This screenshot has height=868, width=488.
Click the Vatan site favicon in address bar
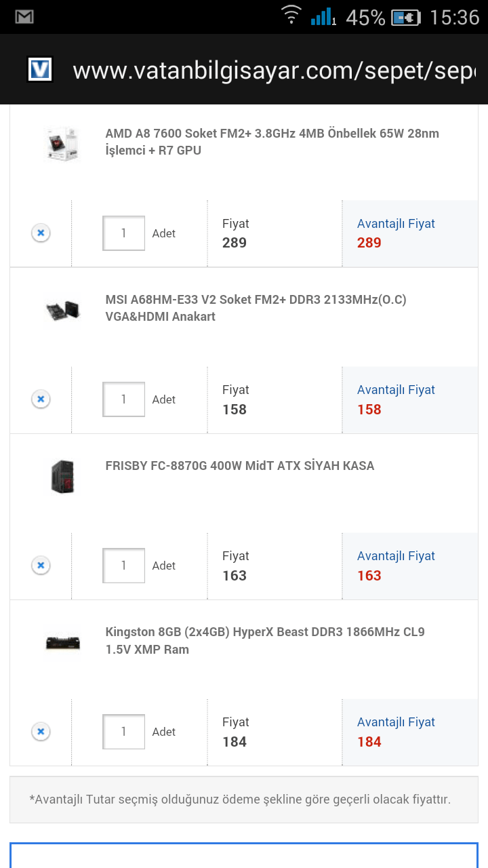(x=40, y=69)
